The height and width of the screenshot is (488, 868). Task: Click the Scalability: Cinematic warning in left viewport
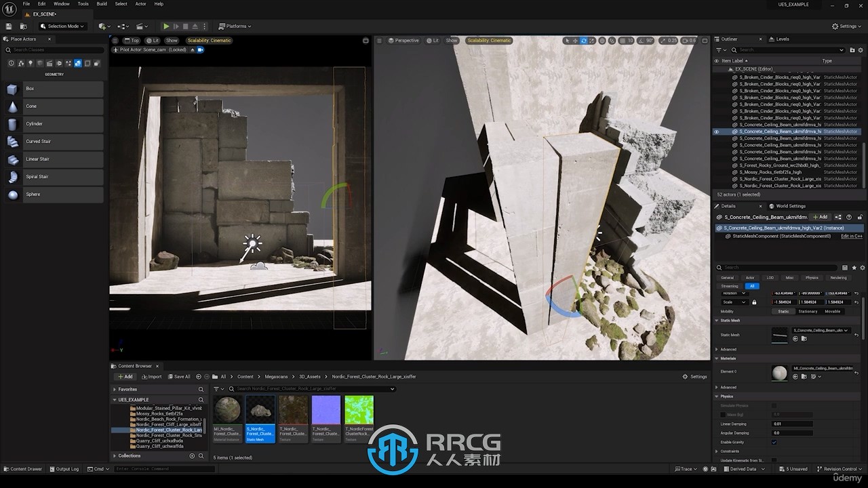pos(210,41)
